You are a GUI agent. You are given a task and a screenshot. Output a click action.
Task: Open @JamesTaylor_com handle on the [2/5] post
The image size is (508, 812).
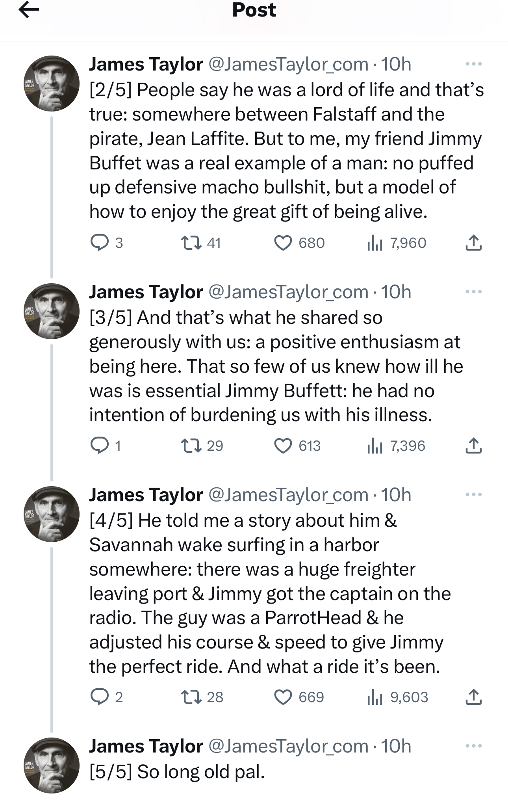(288, 64)
